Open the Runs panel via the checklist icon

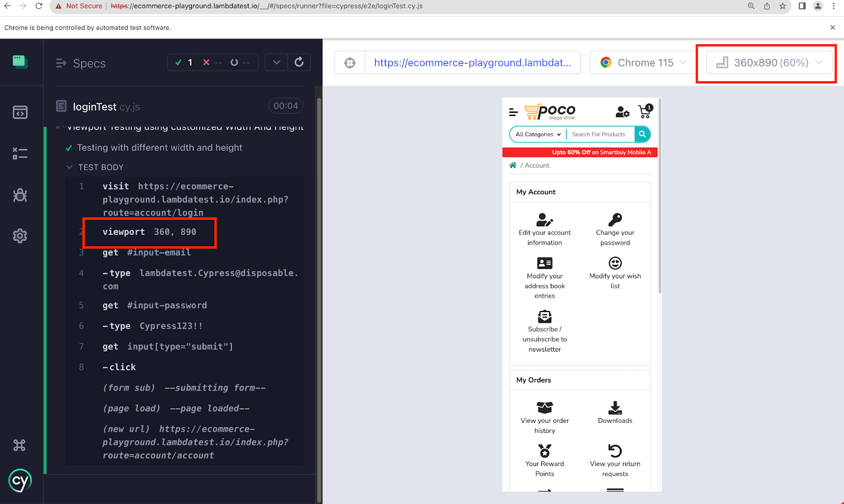[x=20, y=153]
